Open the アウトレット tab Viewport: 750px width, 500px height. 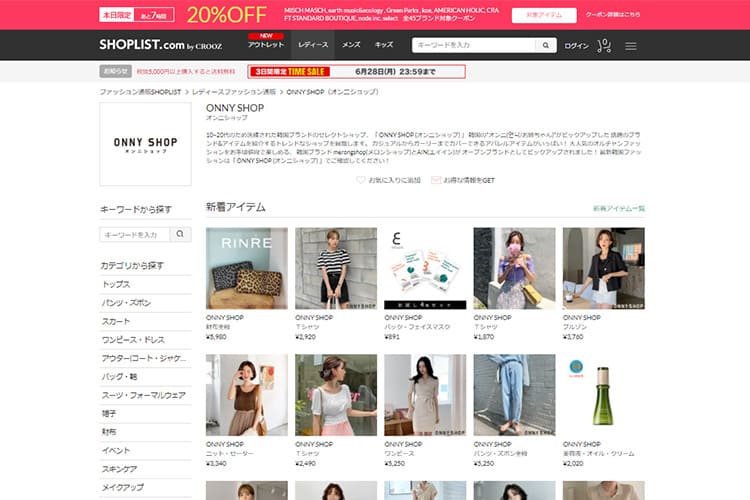pyautogui.click(x=266, y=44)
